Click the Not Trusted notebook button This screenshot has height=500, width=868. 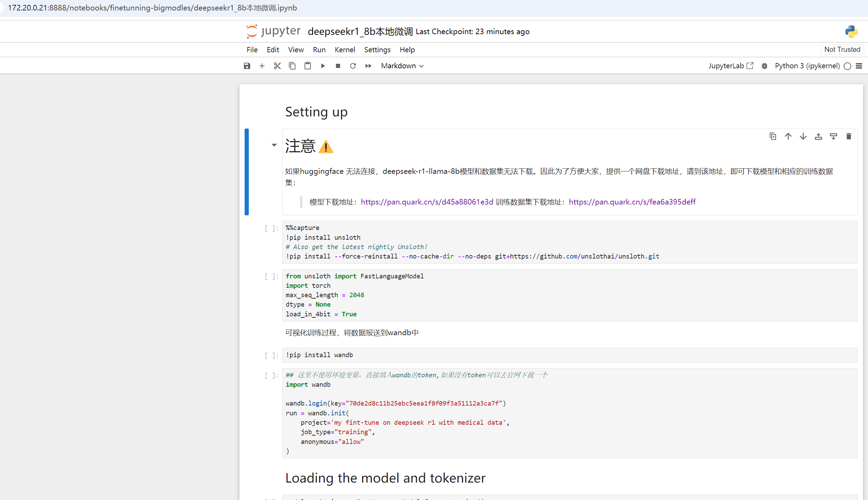[x=842, y=49]
